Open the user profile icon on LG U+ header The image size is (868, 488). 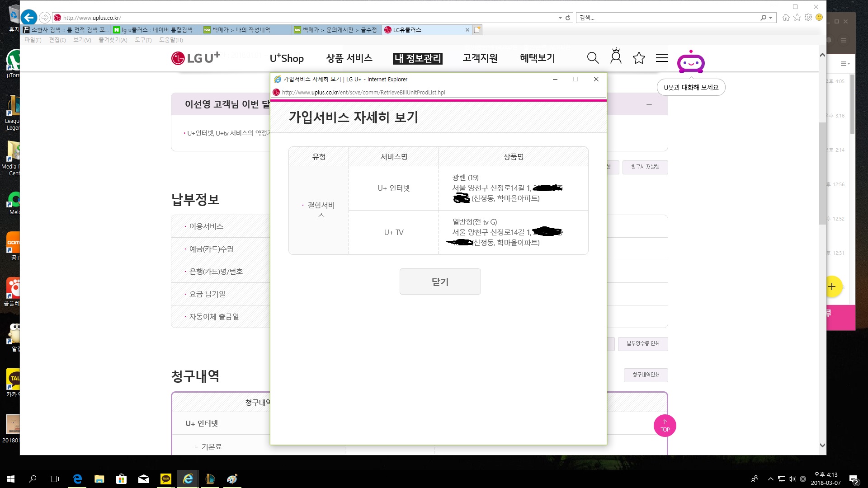(x=616, y=57)
